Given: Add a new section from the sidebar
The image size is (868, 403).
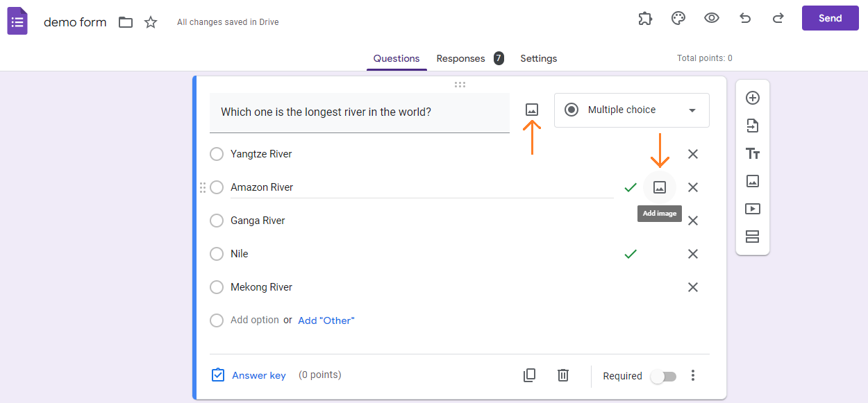Looking at the screenshot, I should pos(752,237).
